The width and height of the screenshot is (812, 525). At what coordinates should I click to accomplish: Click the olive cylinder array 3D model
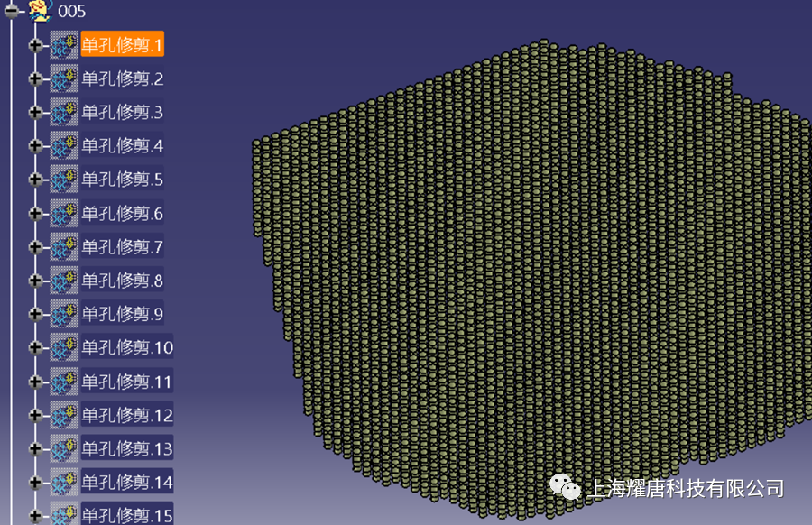pyautogui.click(x=531, y=280)
